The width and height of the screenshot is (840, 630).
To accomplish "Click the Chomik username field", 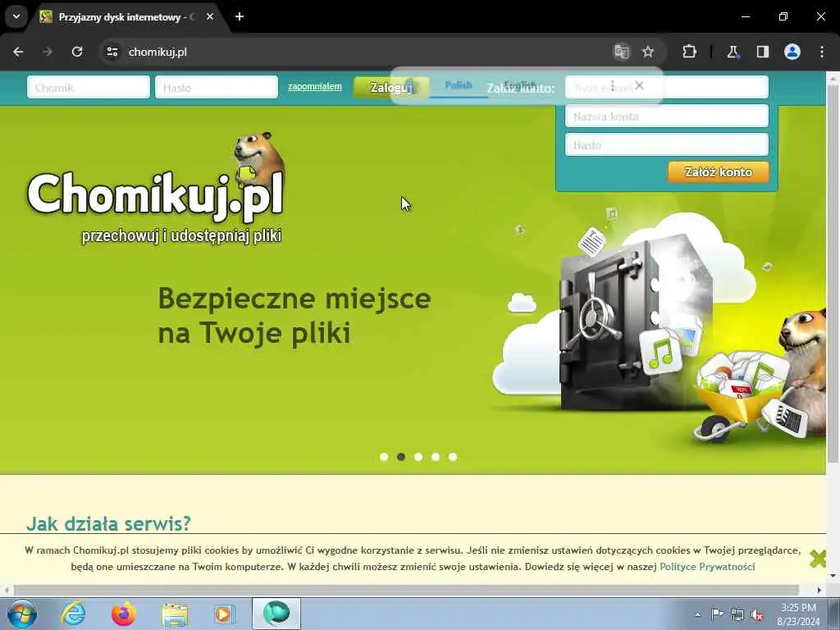I will [x=89, y=87].
